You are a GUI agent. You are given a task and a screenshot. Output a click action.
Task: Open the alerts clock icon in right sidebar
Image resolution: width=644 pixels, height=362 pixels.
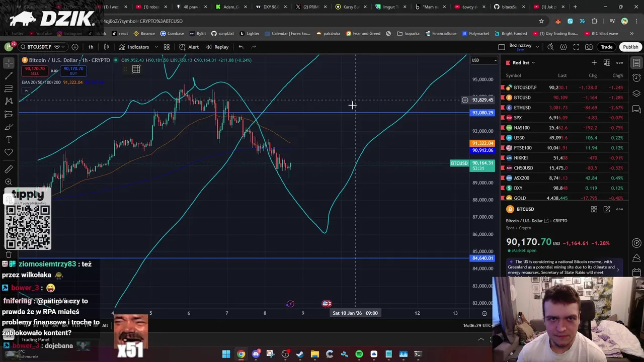coord(636,78)
